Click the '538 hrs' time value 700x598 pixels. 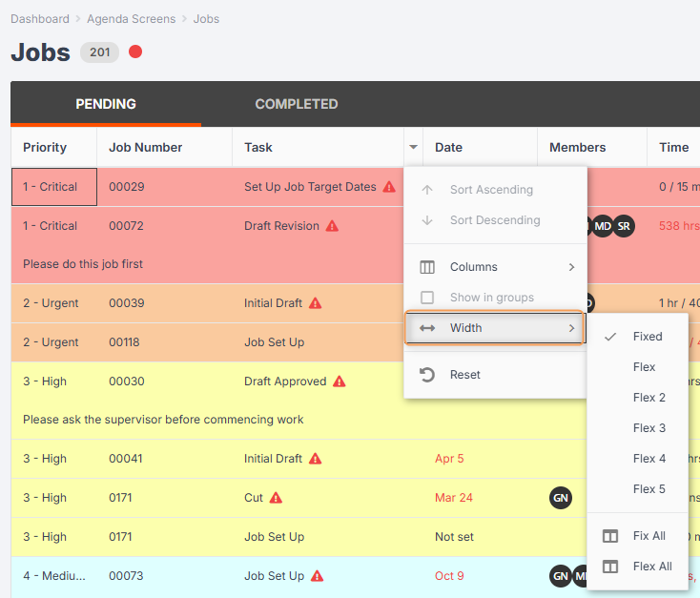coord(679,226)
